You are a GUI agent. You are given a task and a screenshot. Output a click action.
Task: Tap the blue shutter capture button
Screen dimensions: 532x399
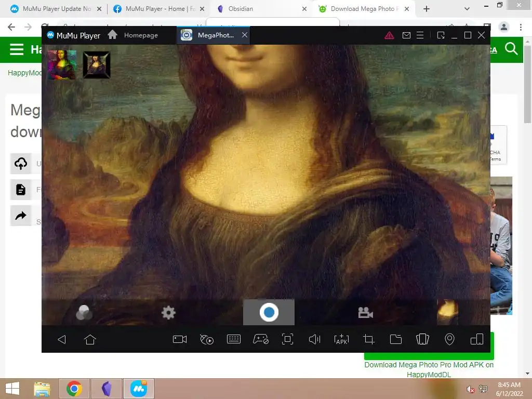(269, 312)
